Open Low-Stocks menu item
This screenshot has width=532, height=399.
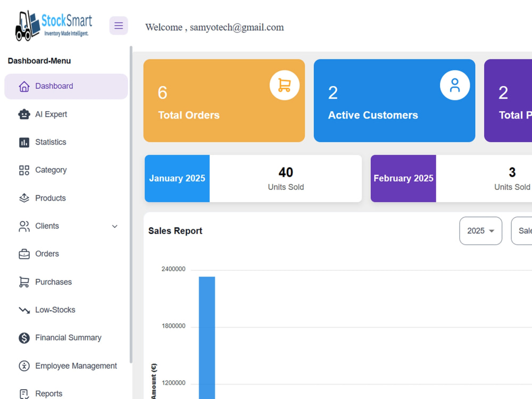66,310
